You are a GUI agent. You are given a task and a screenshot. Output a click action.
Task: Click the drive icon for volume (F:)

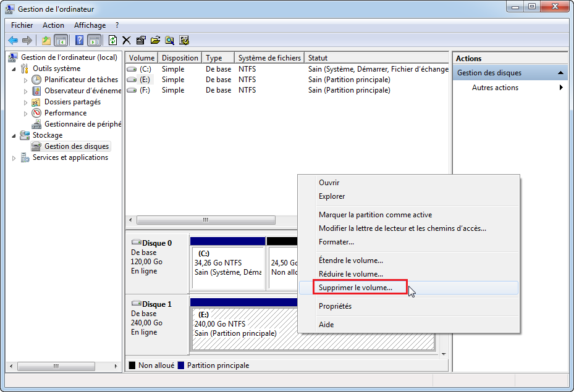pyautogui.click(x=132, y=90)
